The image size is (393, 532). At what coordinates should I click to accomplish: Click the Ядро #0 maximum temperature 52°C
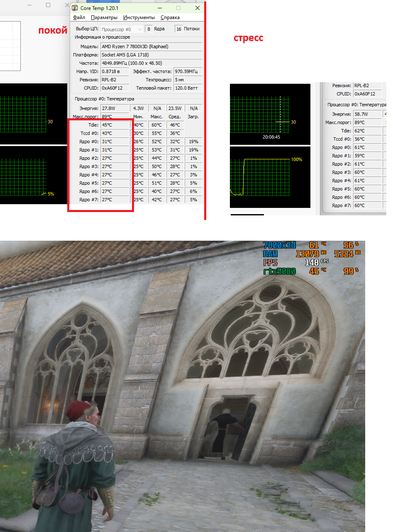(156, 142)
